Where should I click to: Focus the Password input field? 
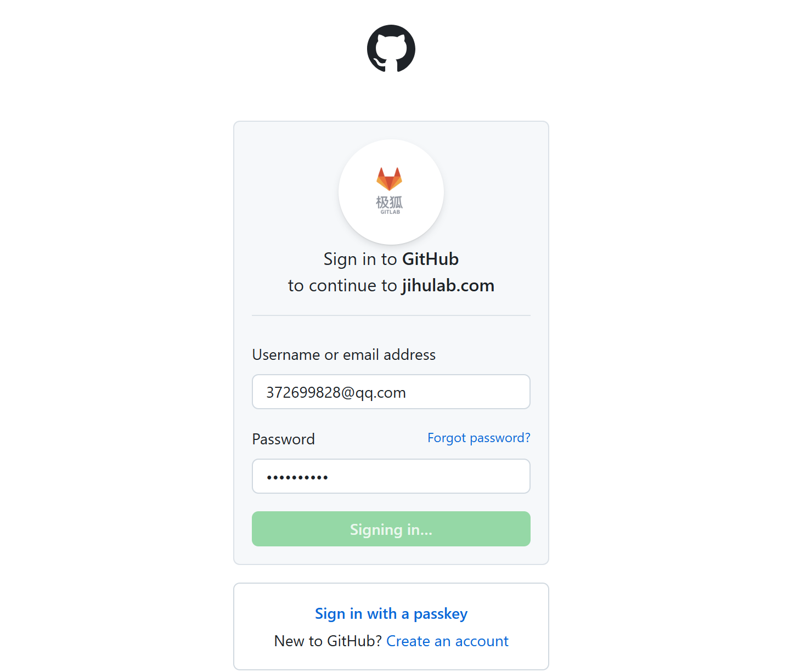391,476
